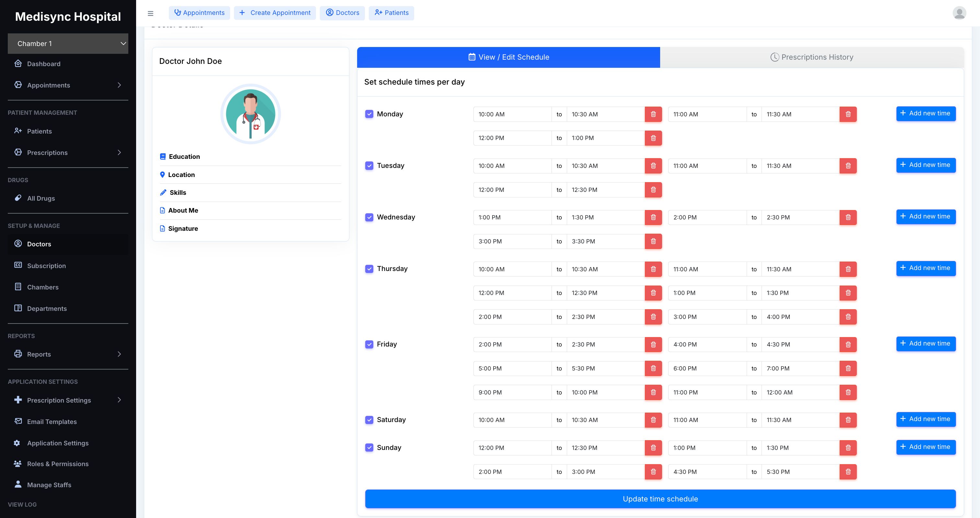Toggle the Thursday checkbox off
This screenshot has width=980, height=518.
pyautogui.click(x=369, y=269)
